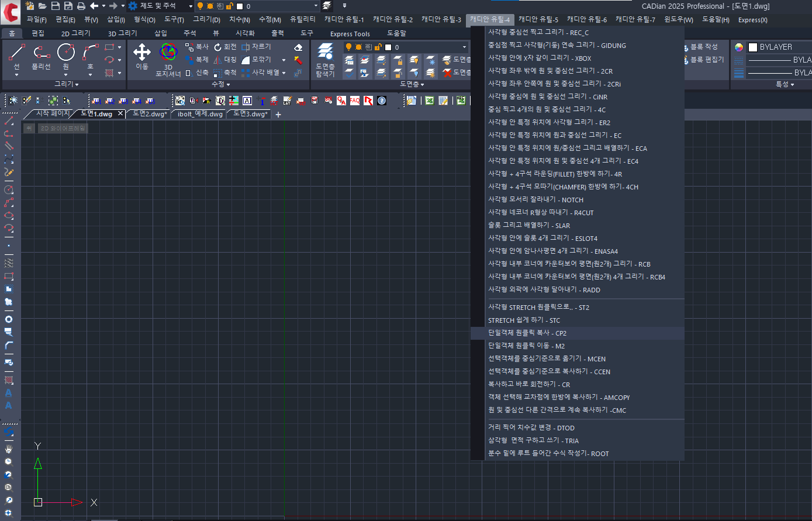812x521 pixels.
Task: Click the Rotate (회전) tool
Action: (225, 47)
